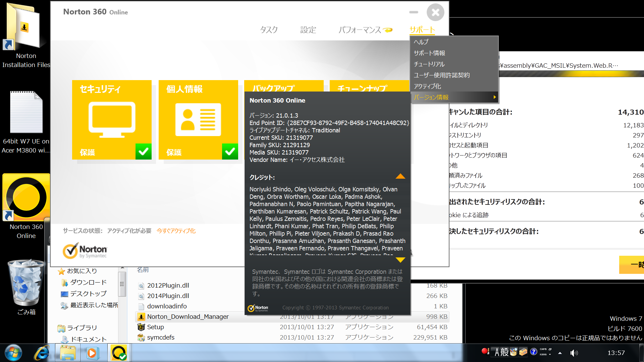Click the Explorer navigation pane scrollbar

click(122, 284)
